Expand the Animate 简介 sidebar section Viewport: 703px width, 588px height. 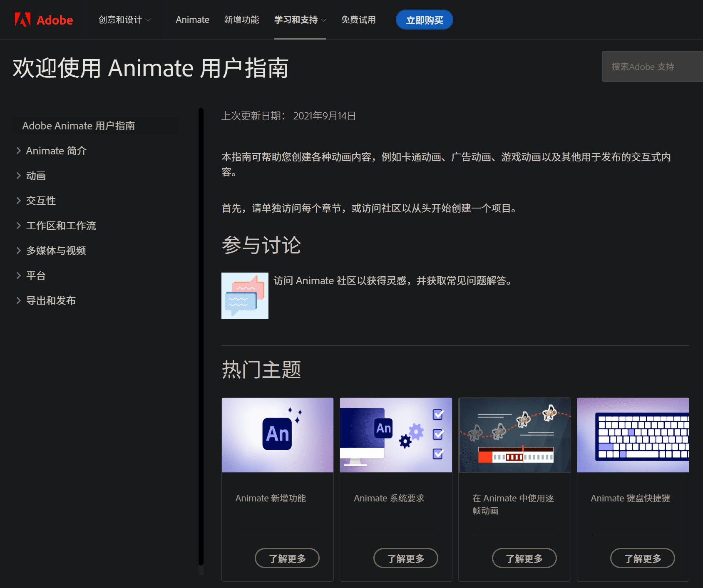tap(56, 151)
